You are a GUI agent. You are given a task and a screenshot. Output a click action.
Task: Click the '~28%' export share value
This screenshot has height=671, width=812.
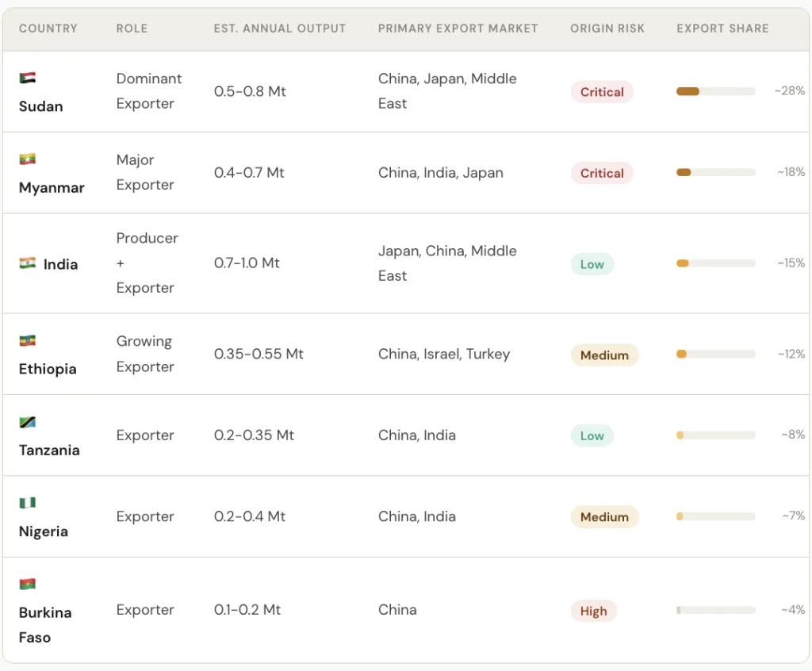point(790,91)
